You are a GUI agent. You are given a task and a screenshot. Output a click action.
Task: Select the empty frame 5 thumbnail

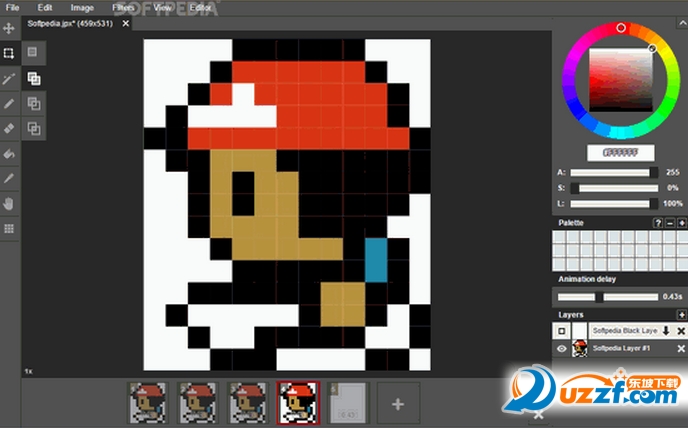tap(348, 403)
